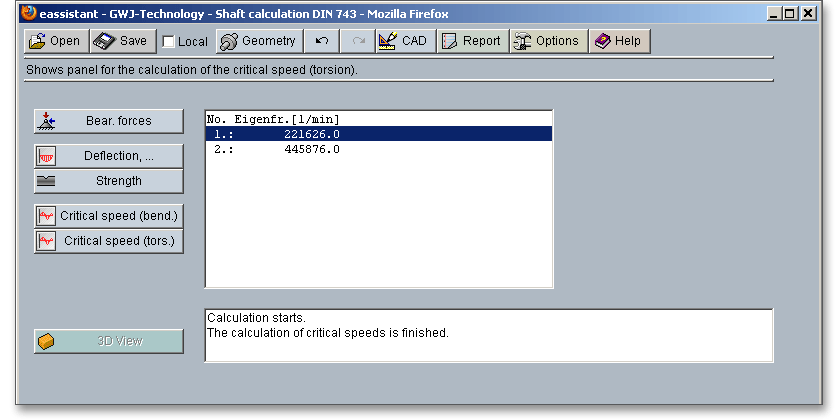Image resolution: width=838 pixels, height=420 pixels.
Task: Show the Bear. forces panel
Action: 109,121
